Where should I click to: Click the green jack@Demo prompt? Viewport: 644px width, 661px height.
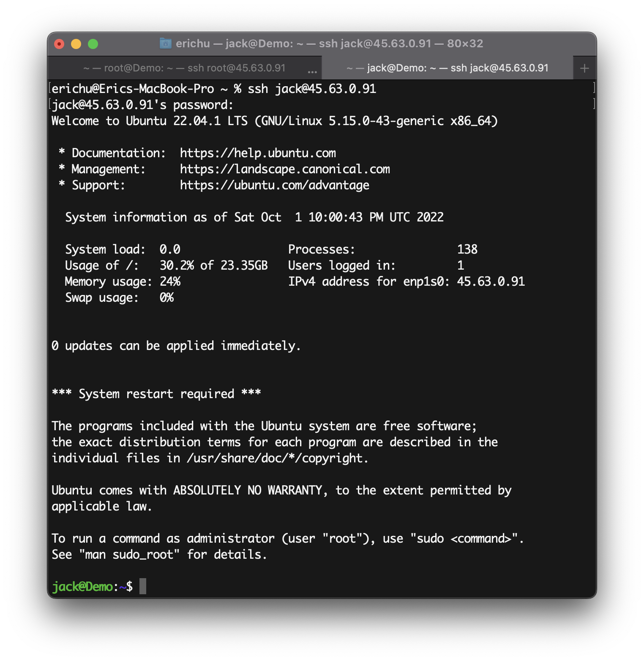82,587
